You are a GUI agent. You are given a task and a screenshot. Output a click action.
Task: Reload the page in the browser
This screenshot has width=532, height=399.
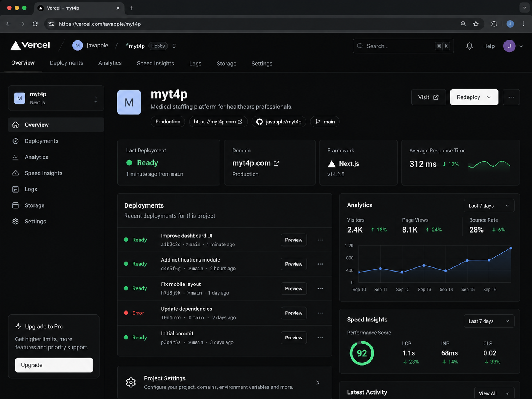[x=35, y=24]
